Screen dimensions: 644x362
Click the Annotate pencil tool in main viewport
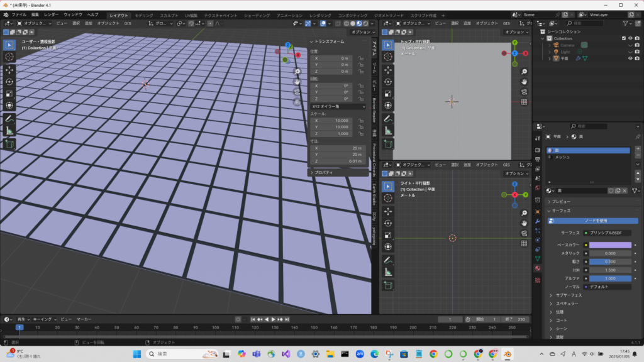click(x=10, y=118)
